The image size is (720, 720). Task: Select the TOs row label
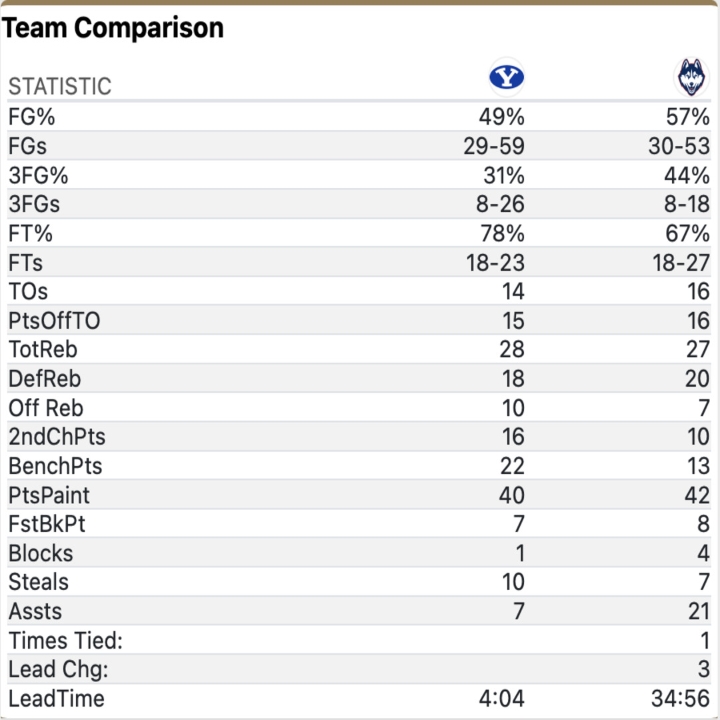pos(28,292)
